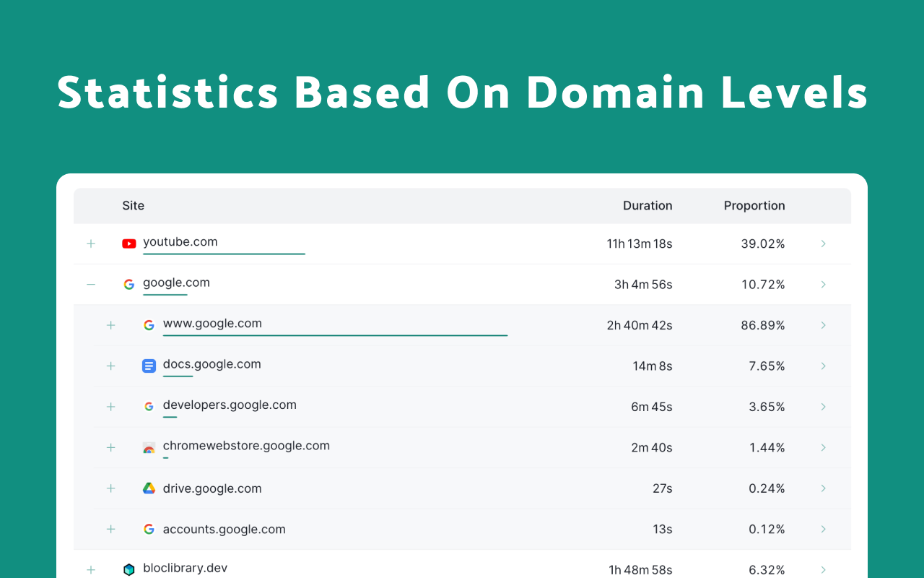Expand the youtube.com row

click(x=91, y=243)
